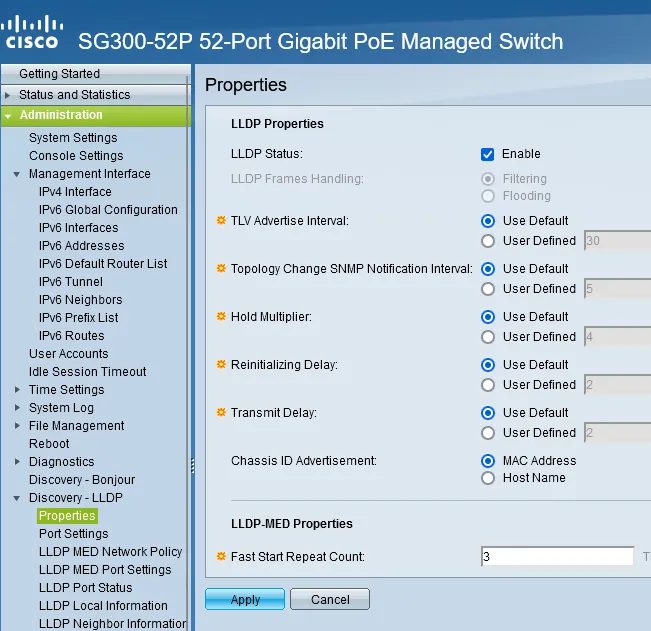Click the Apply button
Screen dimensions: 651x631
click(245, 599)
